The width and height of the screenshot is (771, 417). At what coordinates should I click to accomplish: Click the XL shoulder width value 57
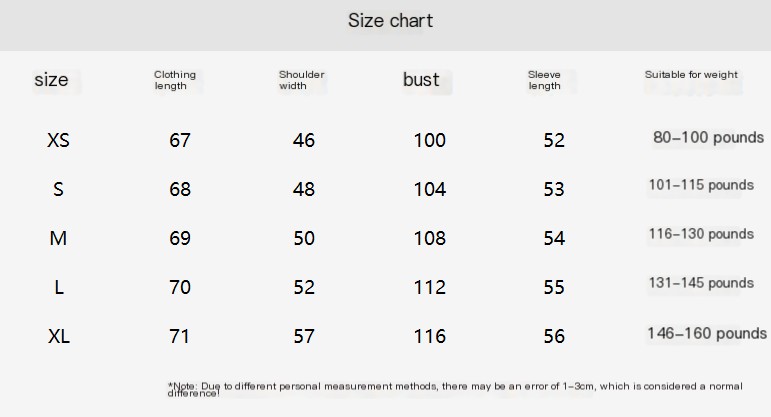[304, 336]
